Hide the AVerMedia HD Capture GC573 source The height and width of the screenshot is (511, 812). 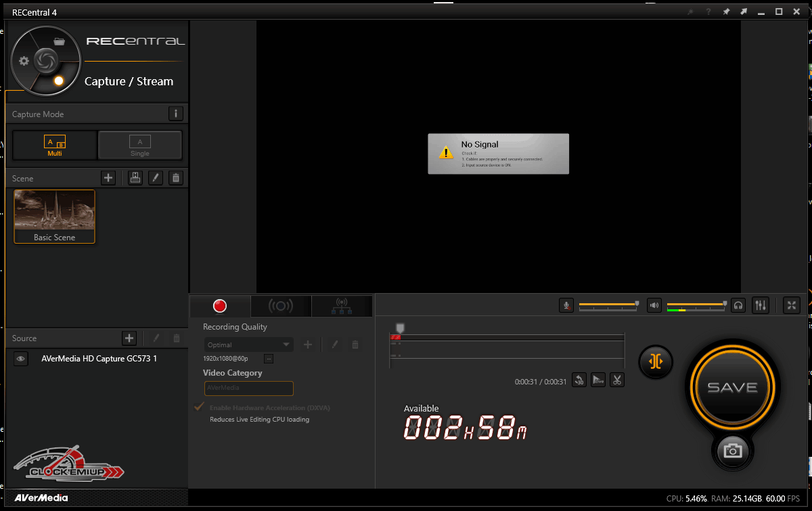coord(21,359)
